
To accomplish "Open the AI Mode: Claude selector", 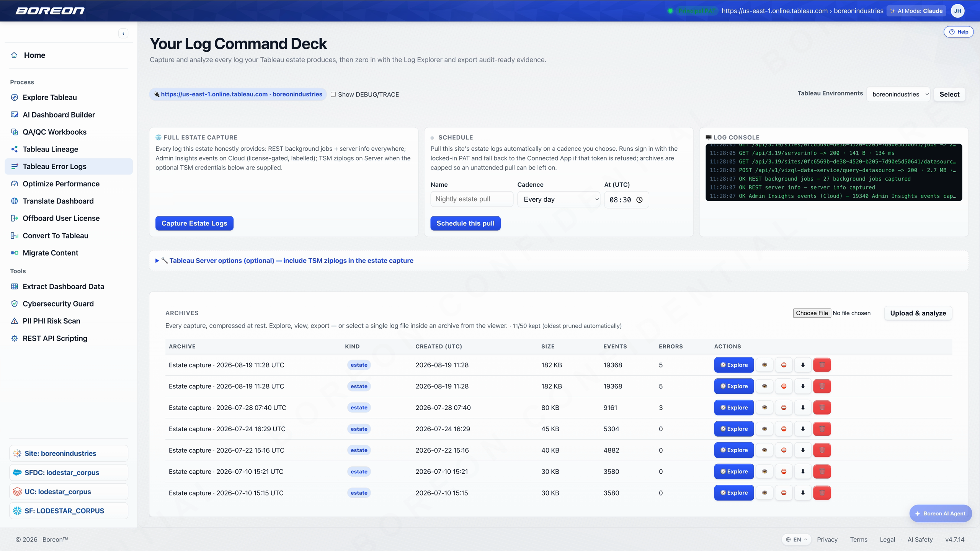I will [916, 11].
